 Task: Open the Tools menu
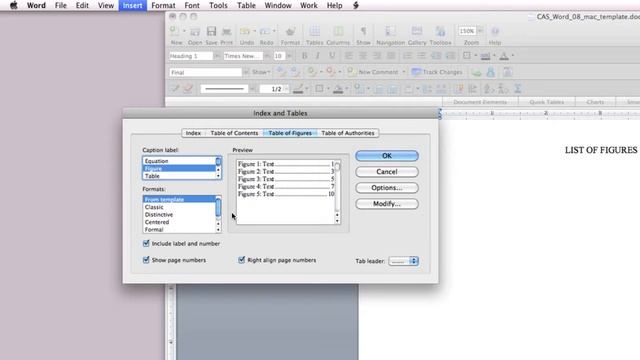pos(218,5)
